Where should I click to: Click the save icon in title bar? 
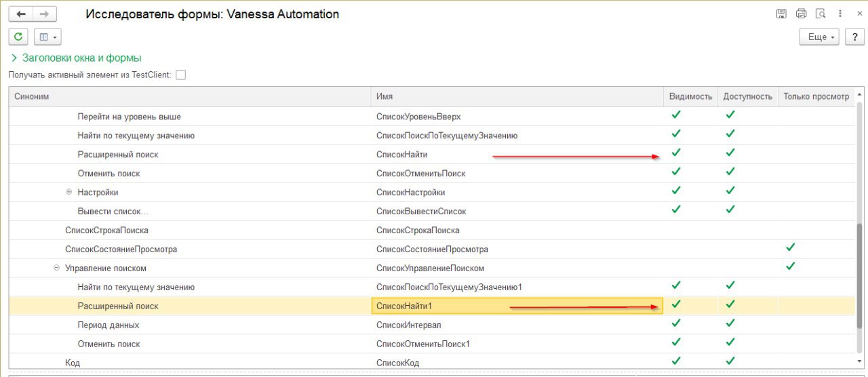click(x=781, y=14)
